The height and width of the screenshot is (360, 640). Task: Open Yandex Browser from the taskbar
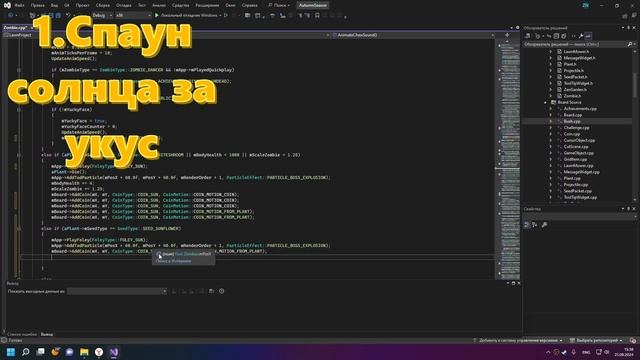click(99, 352)
